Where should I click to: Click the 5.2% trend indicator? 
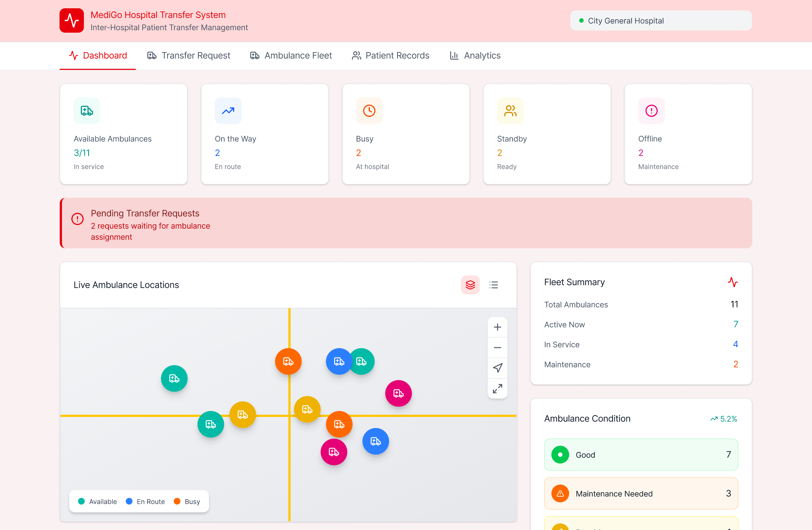pyautogui.click(x=724, y=419)
